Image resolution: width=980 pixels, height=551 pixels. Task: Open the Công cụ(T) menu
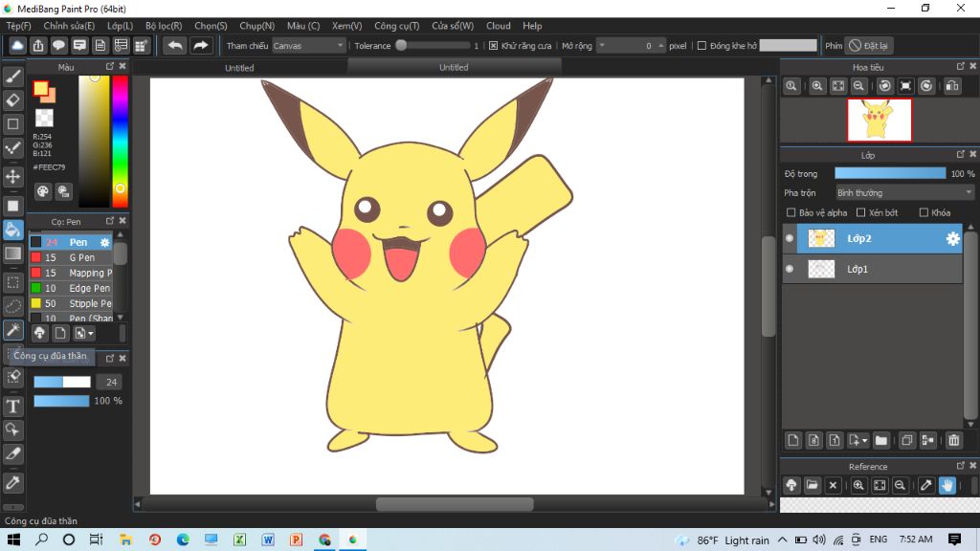coord(397,26)
